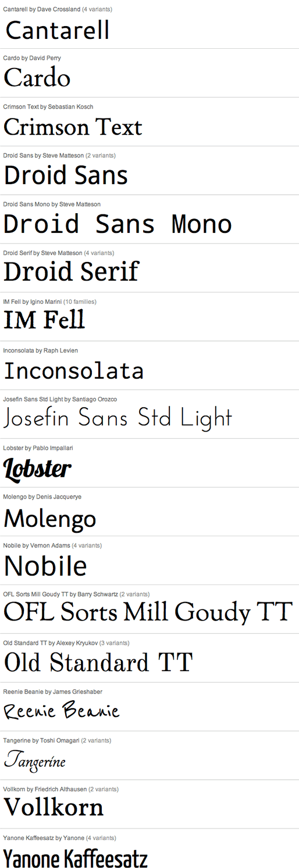Click the Nobile font sample

coord(45,565)
